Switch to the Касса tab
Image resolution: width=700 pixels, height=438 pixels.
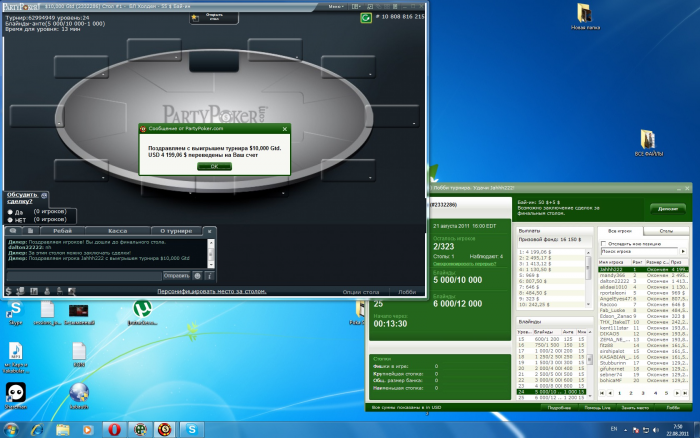[117, 231]
